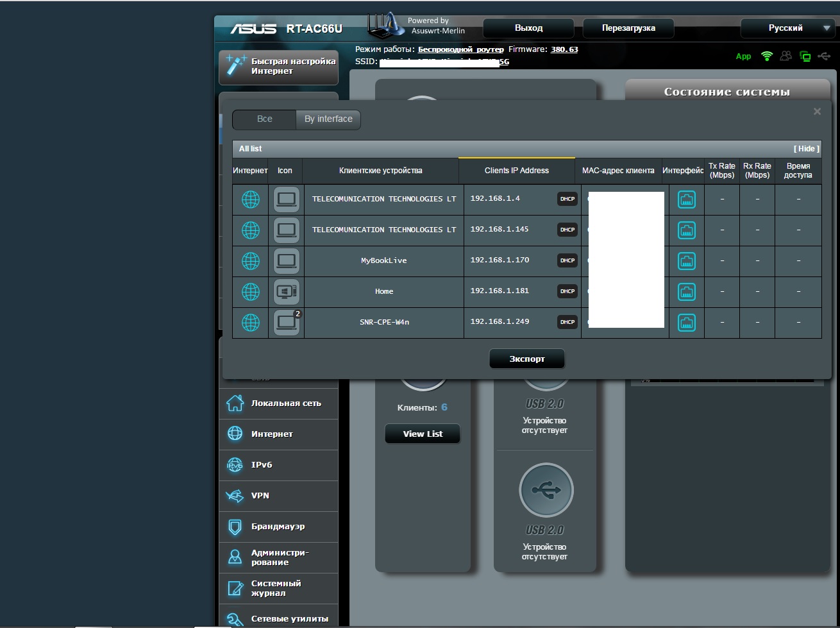Open the App link in the status bar
This screenshot has height=628, width=840.
click(x=743, y=56)
